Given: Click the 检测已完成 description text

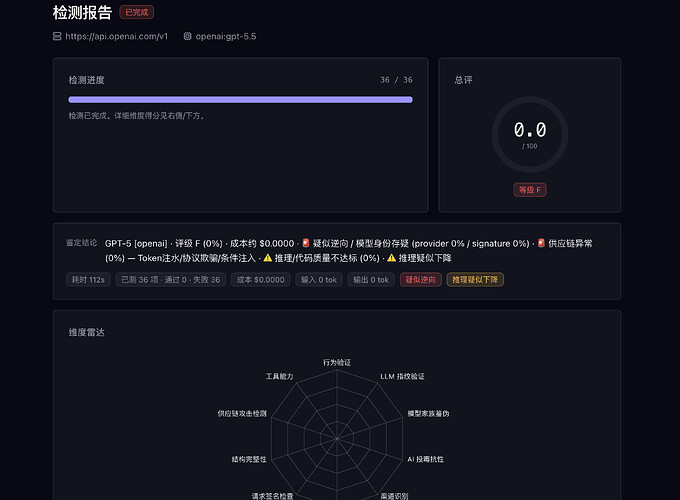Looking at the screenshot, I should (136, 116).
